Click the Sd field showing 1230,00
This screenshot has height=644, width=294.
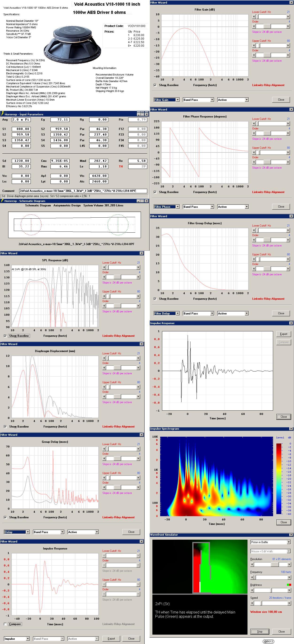tap(21, 161)
